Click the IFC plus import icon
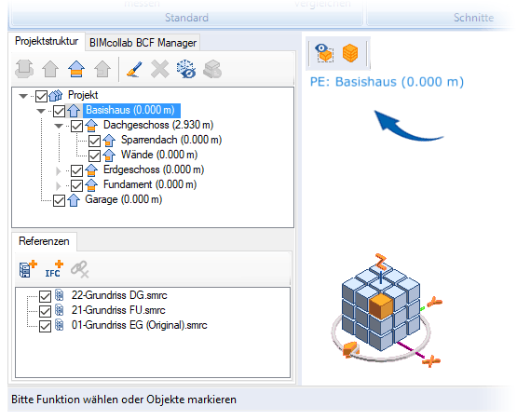 coord(54,269)
